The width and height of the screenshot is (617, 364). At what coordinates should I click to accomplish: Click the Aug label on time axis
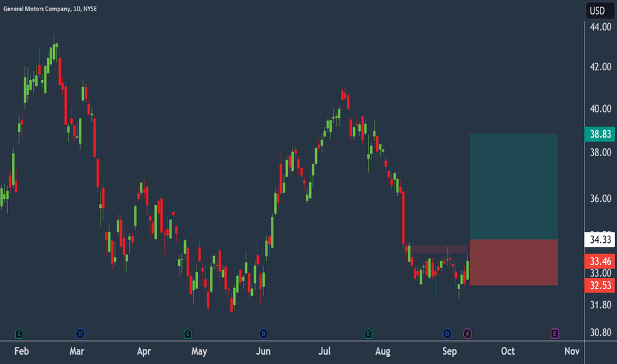coord(383,351)
